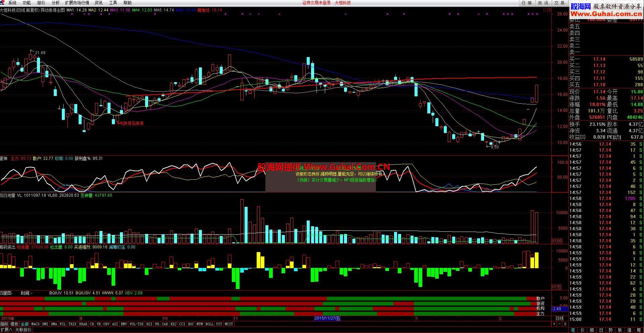Viewport: 644px width, 333px height.
Task: Open the 分析 menu
Action: pos(55,3)
